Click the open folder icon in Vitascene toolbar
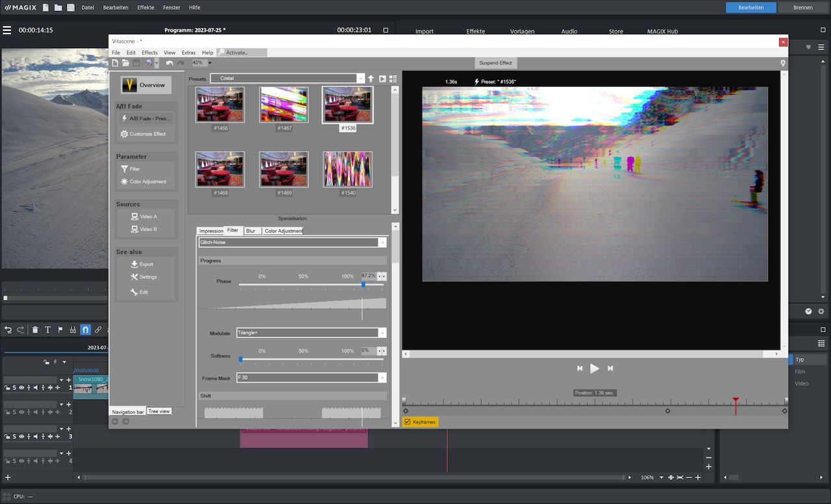 125,63
